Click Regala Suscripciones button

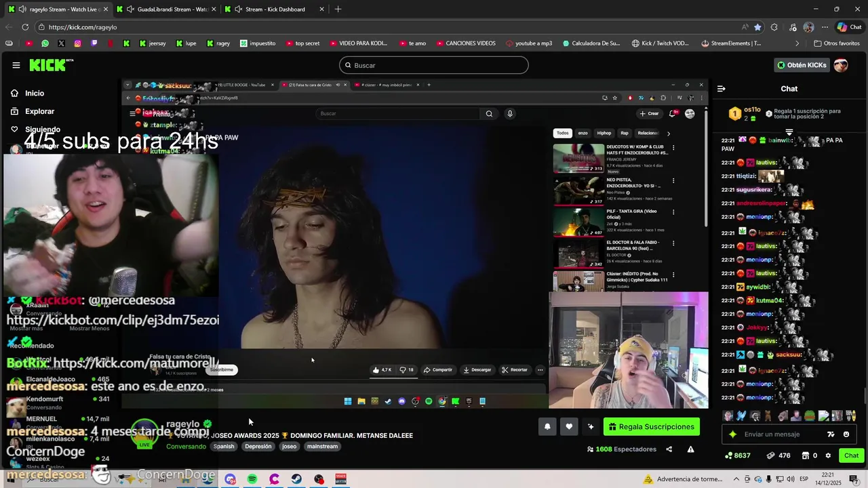[651, 427]
